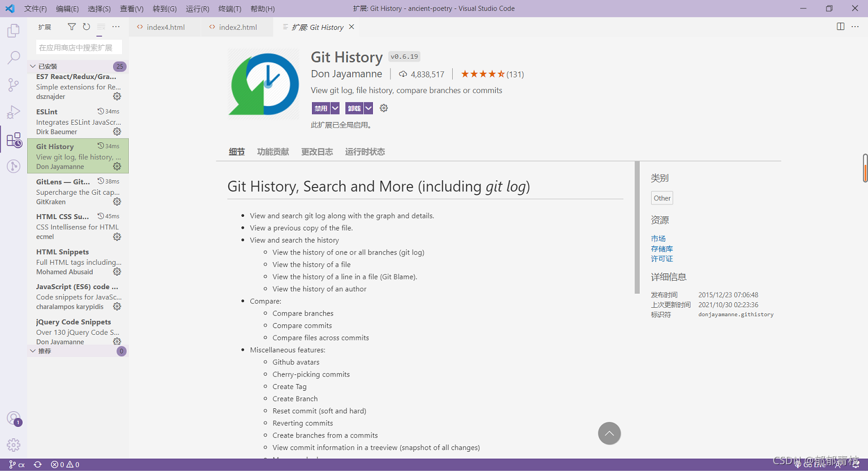Open the Don Jayamanne publisher link in header
868x471 pixels.
(x=346, y=74)
